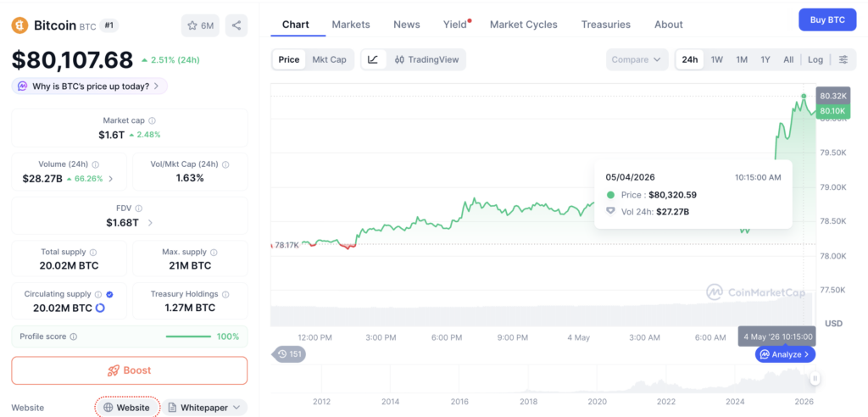Switch to the Markets tab
Screen dimensions: 868x417
pos(351,25)
